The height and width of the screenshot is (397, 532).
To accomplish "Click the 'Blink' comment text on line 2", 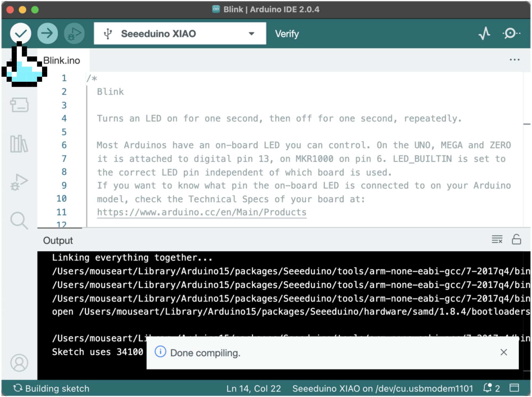I will [x=110, y=92].
